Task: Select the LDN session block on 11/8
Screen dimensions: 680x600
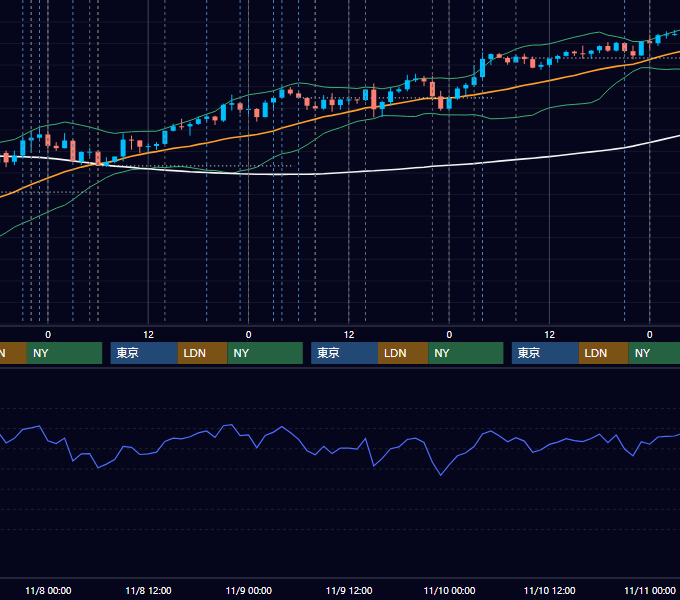Action: pos(203,353)
